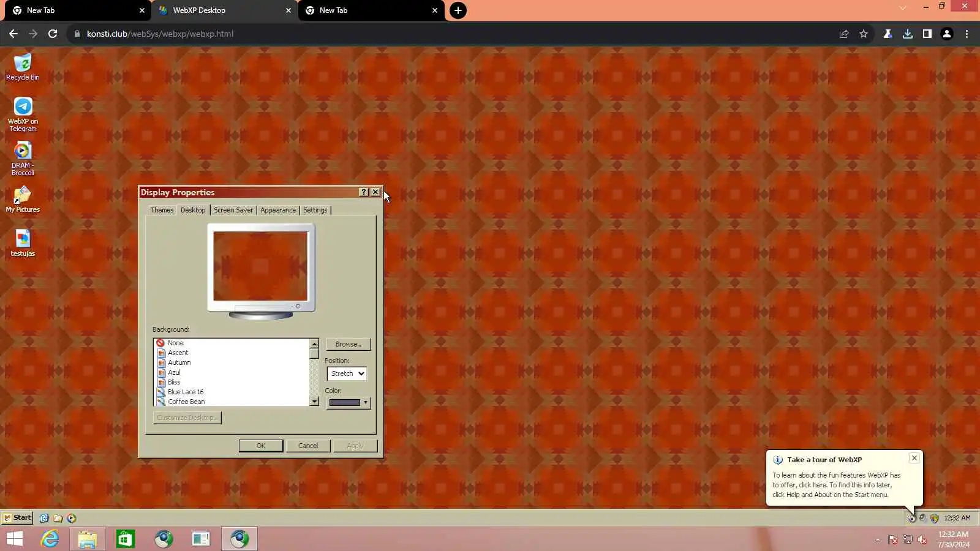Select the Azul background

click(232, 372)
